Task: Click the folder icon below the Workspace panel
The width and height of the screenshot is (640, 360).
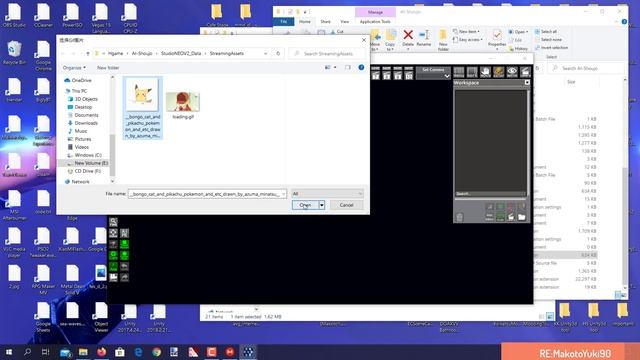Action: click(x=522, y=217)
